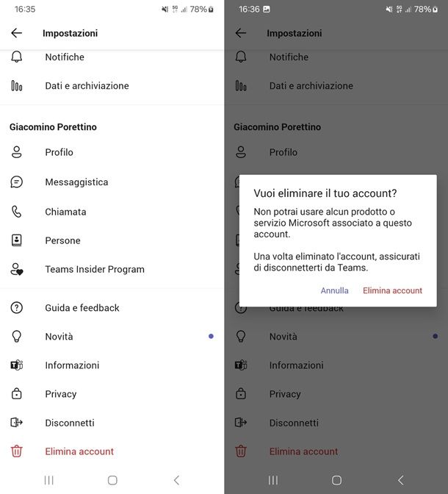This screenshot has width=448, height=494.
Task: Tap the Privacy lock icon
Action: [17, 394]
